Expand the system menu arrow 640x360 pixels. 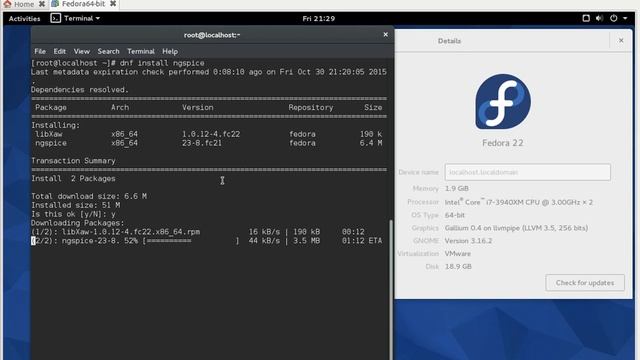coord(625,18)
